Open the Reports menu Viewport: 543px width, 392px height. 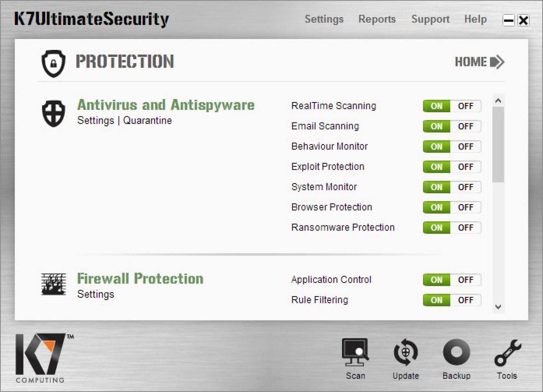(x=377, y=19)
